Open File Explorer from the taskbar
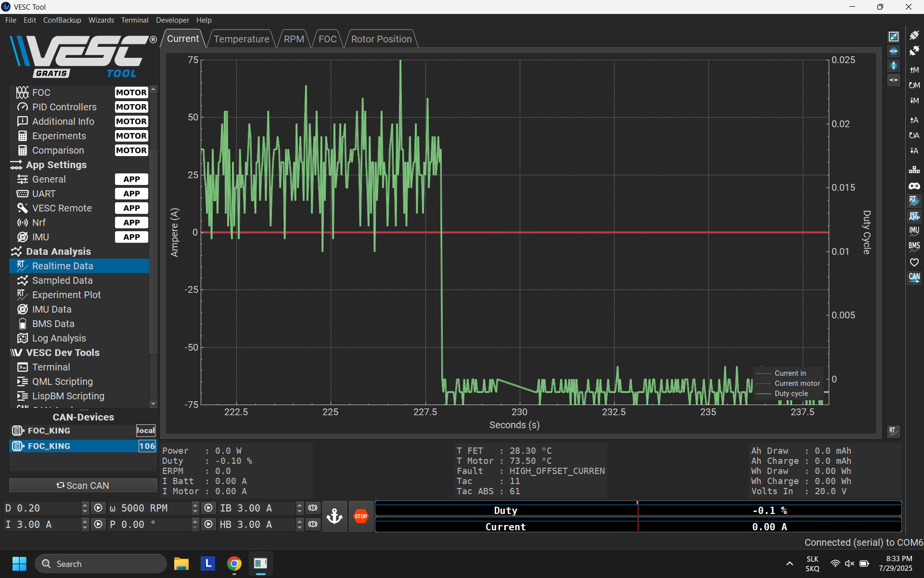 pyautogui.click(x=181, y=564)
